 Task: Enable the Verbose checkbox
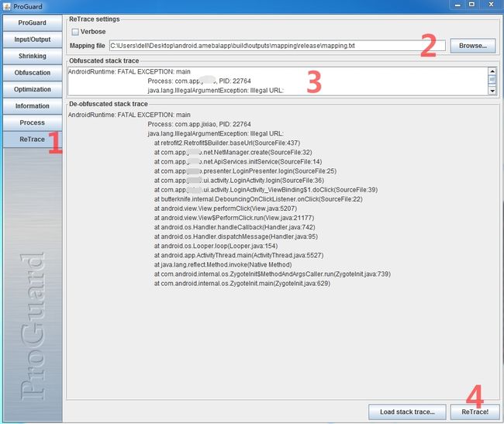click(x=75, y=32)
